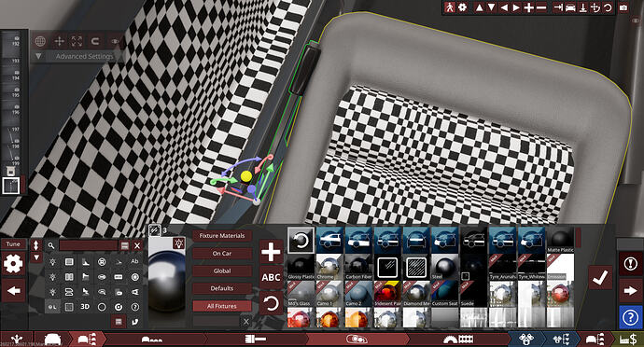Select the Ab text fixture category
The image size is (644, 347).
(134, 261)
